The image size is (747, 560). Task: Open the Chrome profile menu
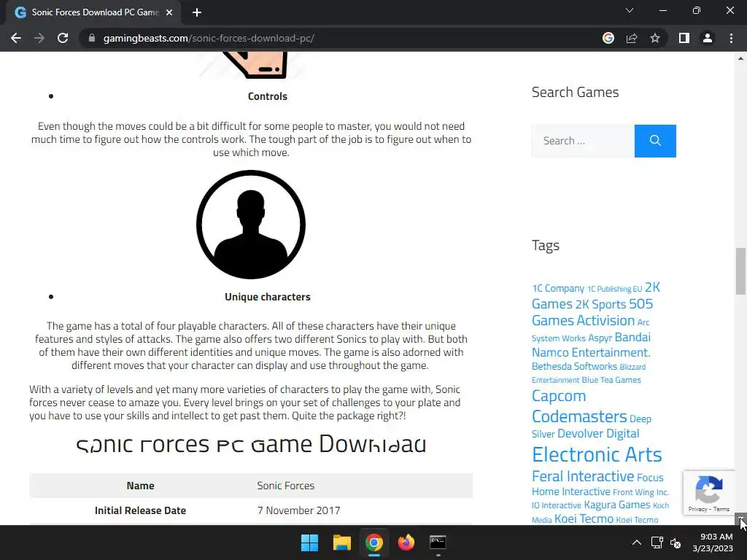point(708,38)
